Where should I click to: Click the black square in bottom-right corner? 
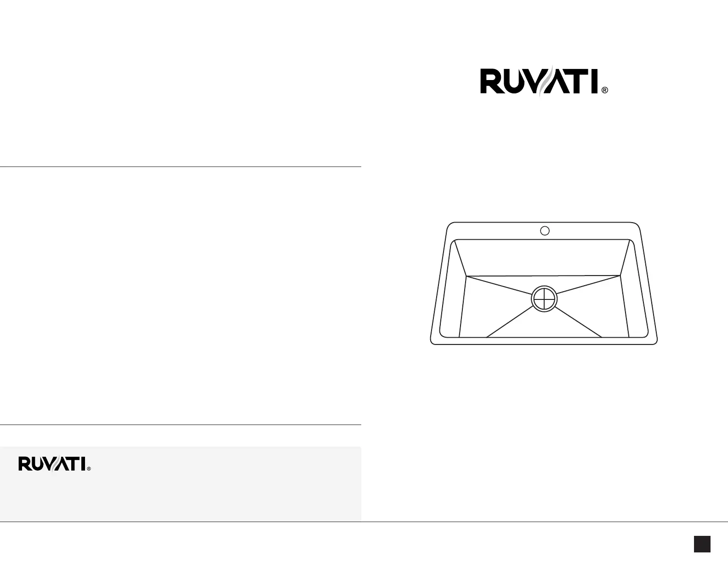(702, 544)
